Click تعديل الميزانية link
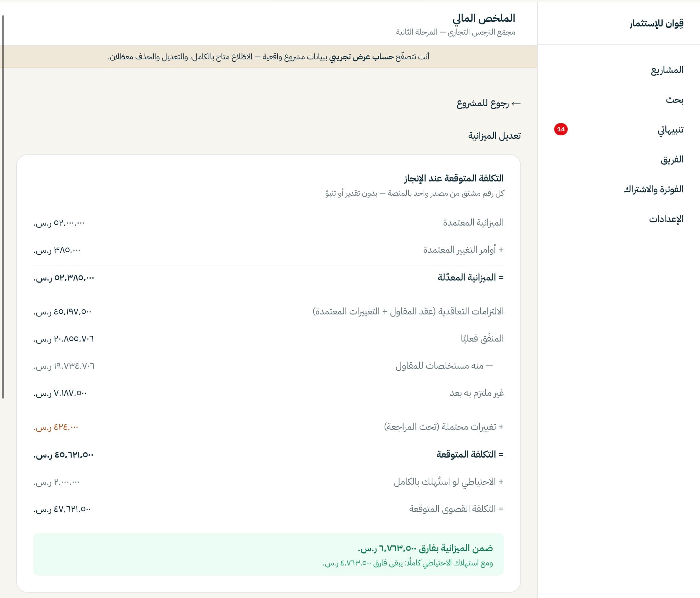Image resolution: width=700 pixels, height=598 pixels. 494,136
